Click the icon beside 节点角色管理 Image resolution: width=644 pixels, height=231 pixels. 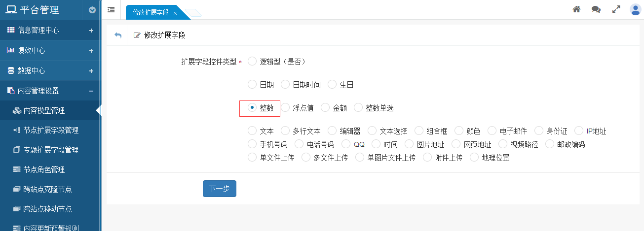pyautogui.click(x=17, y=169)
